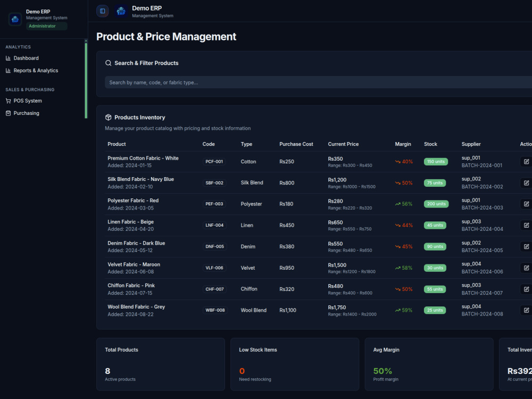Click the Demo ERP logo in the header
This screenshot has height=399, width=532.
point(121,11)
